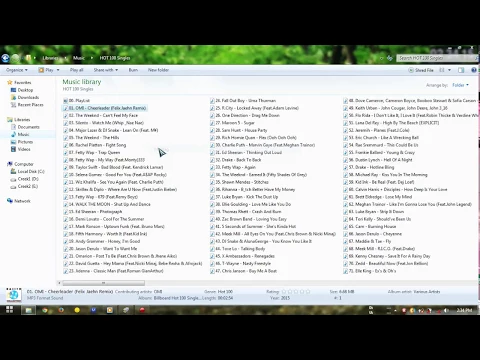The height and width of the screenshot is (360, 480).
Task: Click the Back navigation arrow
Action: point(5,58)
